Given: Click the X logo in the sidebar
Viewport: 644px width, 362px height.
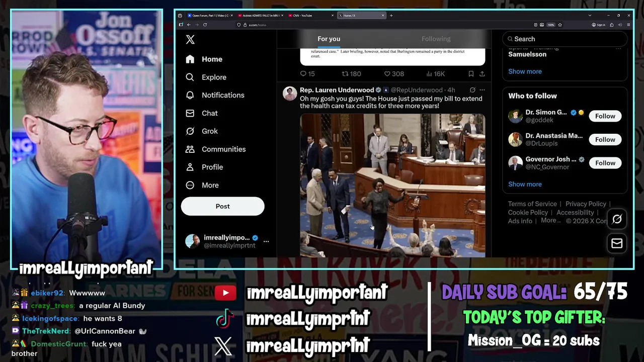Looking at the screenshot, I should click(190, 39).
